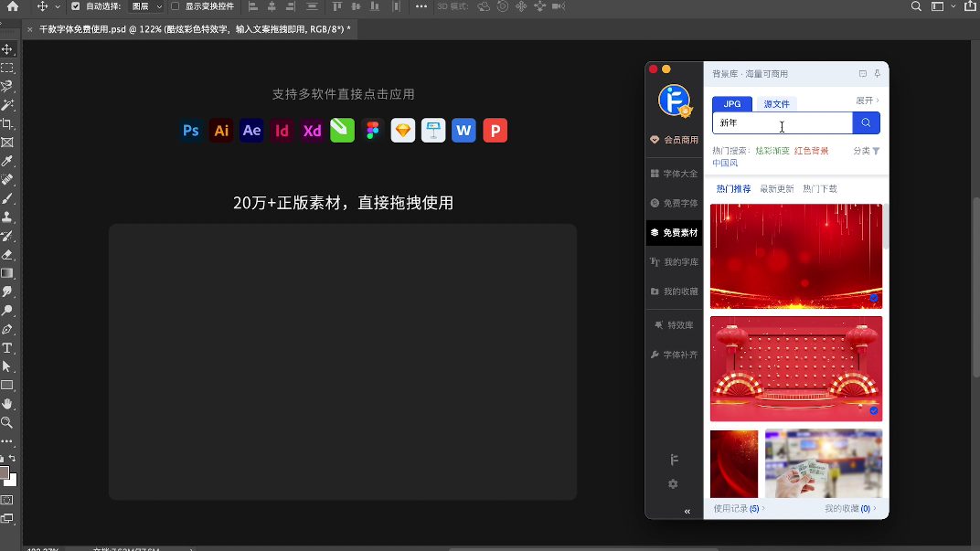Select the Zoom tool
The height and width of the screenshot is (551, 980).
(x=7, y=423)
